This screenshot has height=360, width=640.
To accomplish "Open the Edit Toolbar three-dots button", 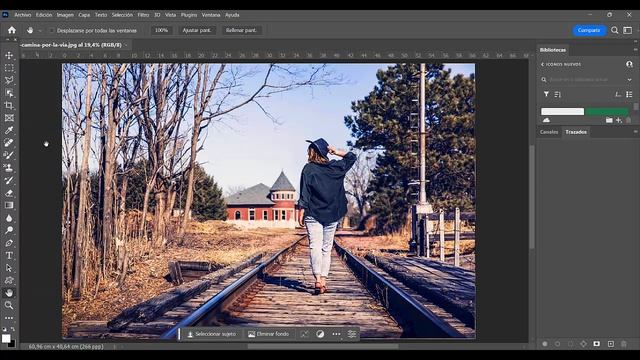I will pos(9,318).
